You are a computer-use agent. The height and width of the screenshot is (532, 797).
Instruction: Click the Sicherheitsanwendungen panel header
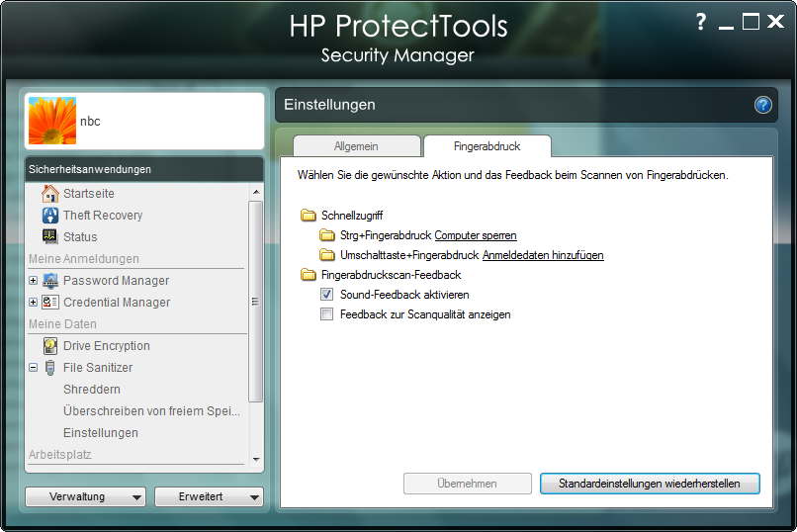click(144, 169)
